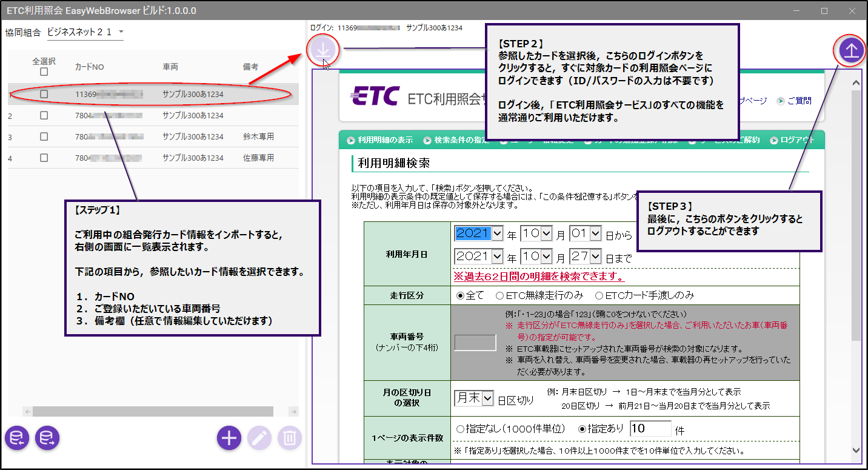Click the 佐藤専用 remark cell

(258, 158)
